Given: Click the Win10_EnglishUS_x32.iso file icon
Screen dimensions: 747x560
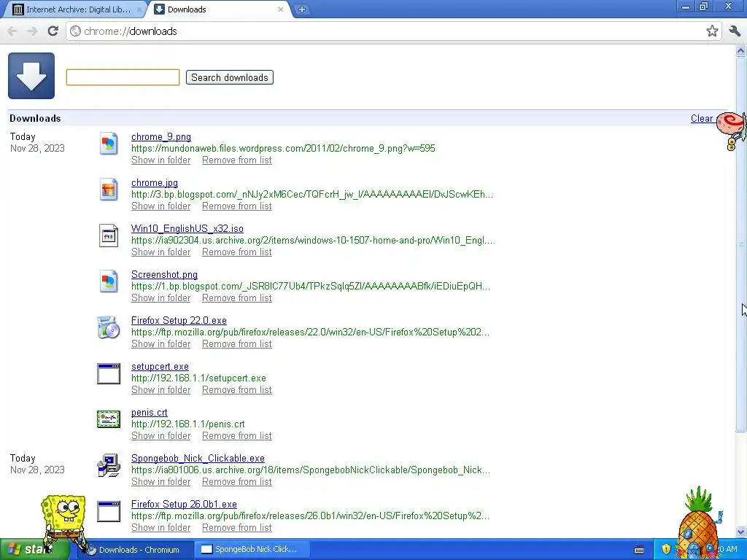Looking at the screenshot, I should pos(109,236).
